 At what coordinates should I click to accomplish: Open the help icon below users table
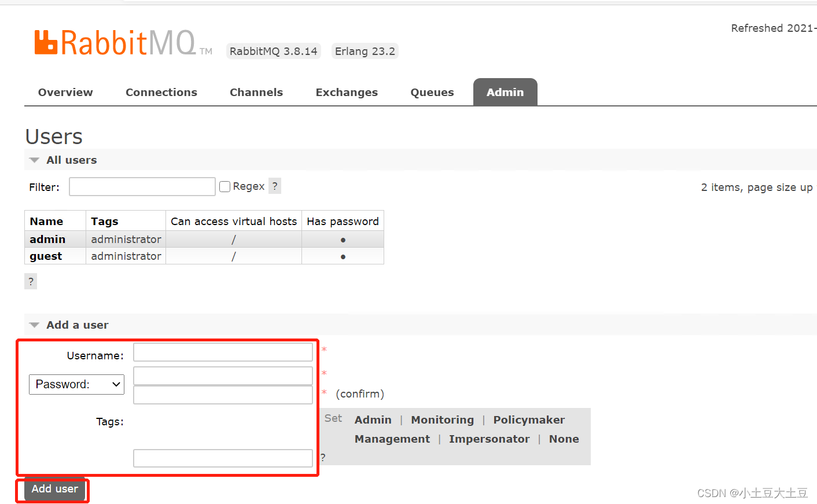tap(31, 282)
